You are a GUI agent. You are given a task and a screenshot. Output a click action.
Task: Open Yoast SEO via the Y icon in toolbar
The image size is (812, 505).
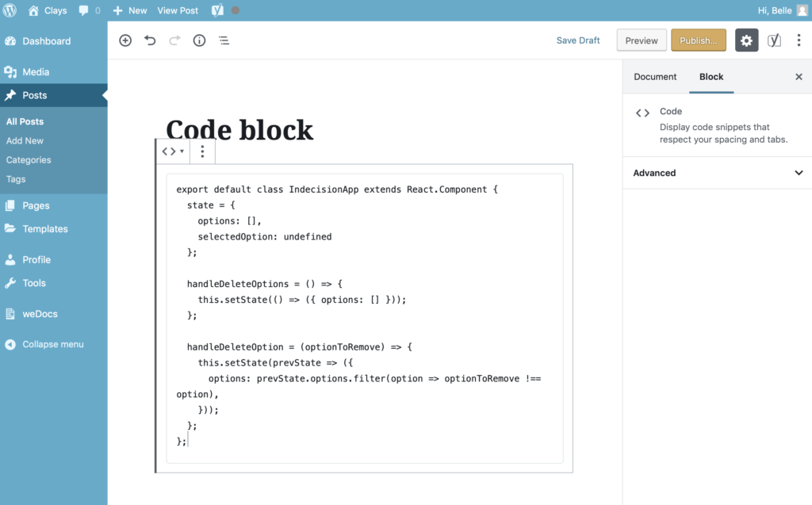[774, 40]
